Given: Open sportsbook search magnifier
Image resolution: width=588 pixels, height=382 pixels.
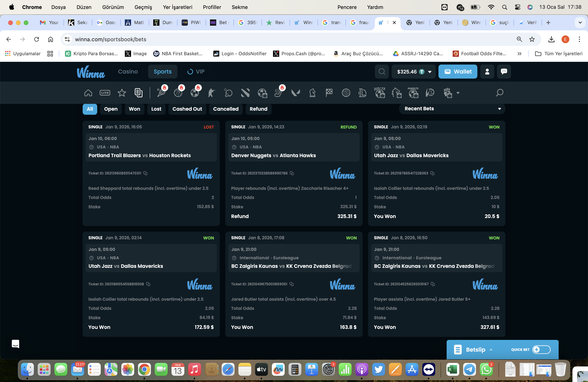Looking at the screenshot, I should pyautogui.click(x=500, y=93).
